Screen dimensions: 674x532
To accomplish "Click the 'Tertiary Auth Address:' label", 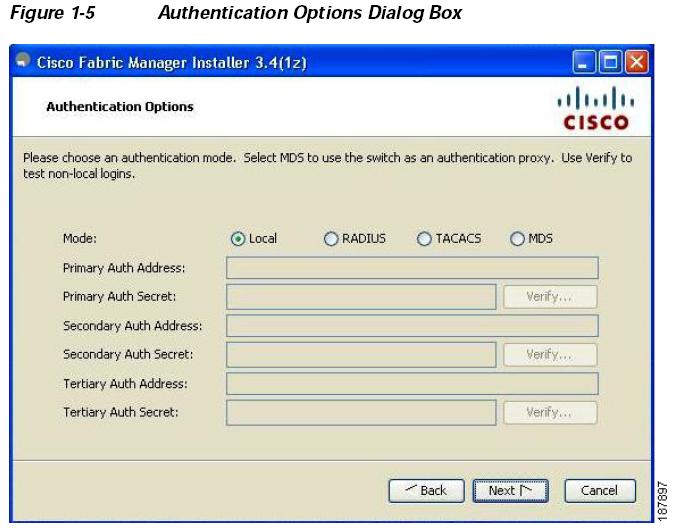I will pyautogui.click(x=125, y=383).
